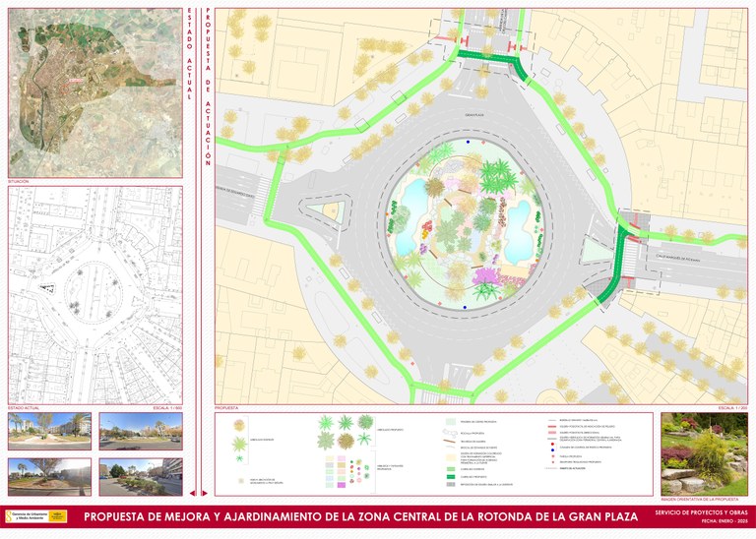Viewport: 756px width, 539px height.
Task: Open the satellite situation map
Action: (94, 92)
